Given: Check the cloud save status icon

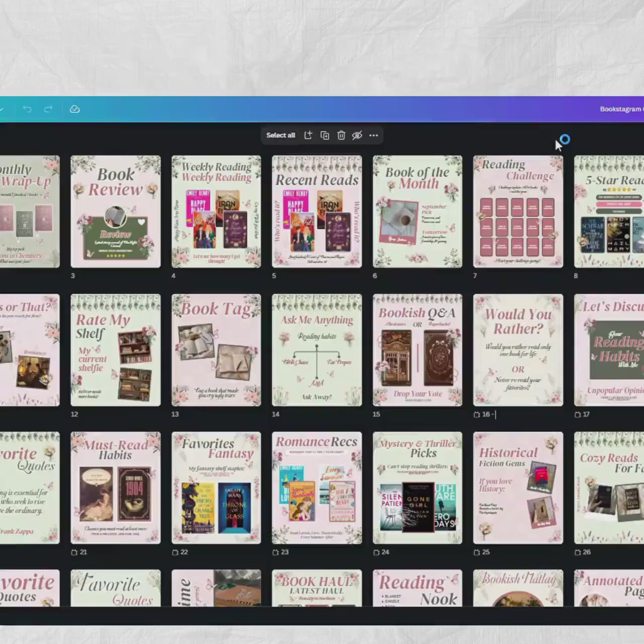Looking at the screenshot, I should pos(74,109).
